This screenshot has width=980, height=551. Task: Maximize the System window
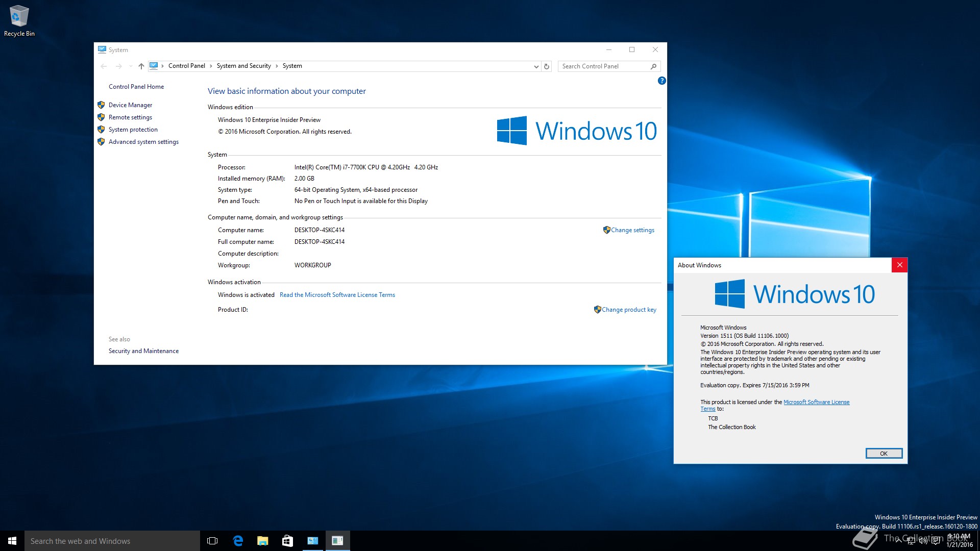coord(632,49)
